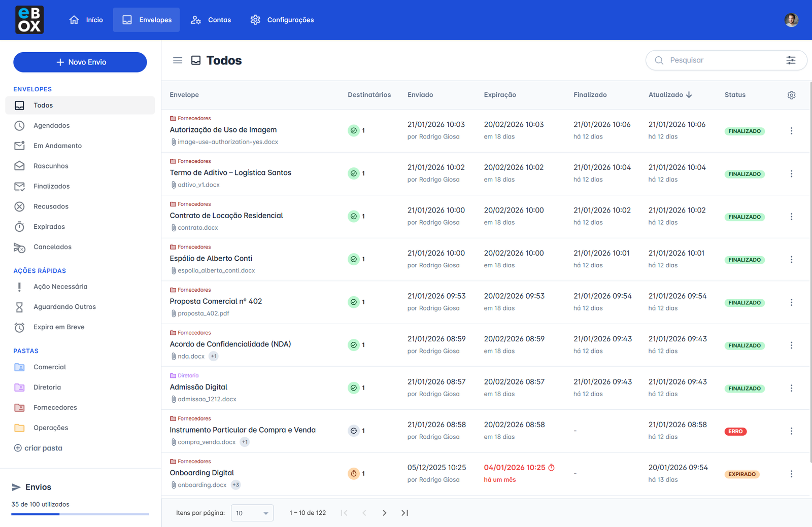Open search filter options icon
812x527 pixels.
tap(791, 60)
